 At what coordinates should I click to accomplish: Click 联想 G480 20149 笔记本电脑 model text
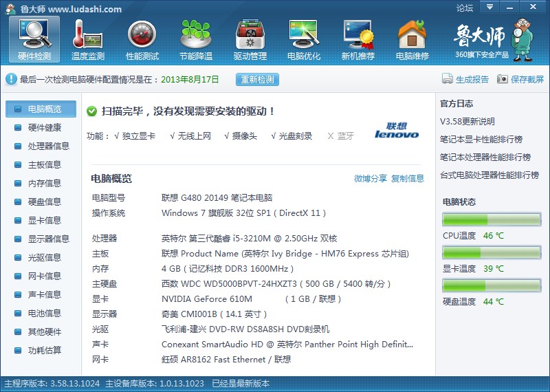217,197
